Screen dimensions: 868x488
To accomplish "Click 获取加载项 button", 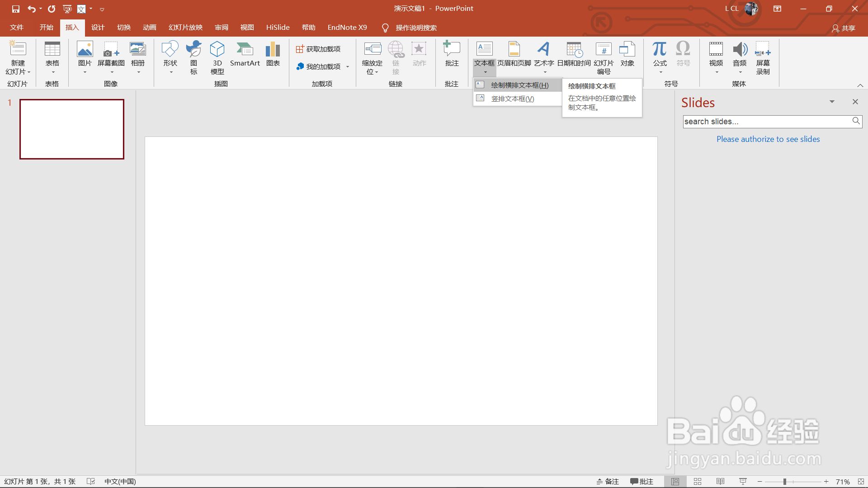I will pyautogui.click(x=318, y=49).
